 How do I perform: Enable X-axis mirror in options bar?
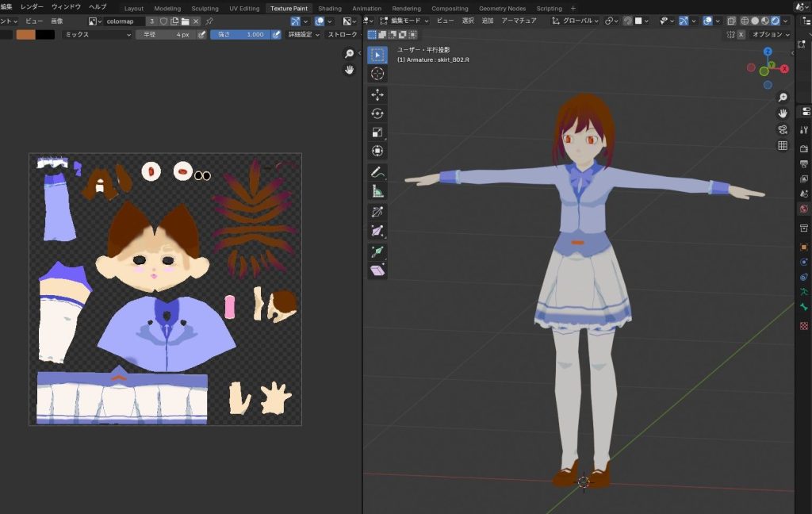pyautogui.click(x=741, y=35)
